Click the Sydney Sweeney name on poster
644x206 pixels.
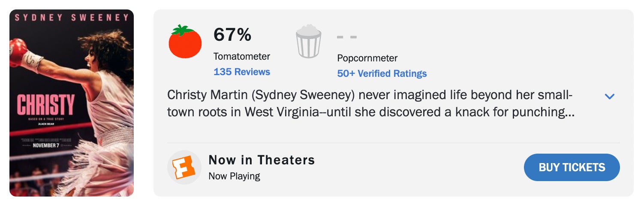tap(72, 18)
